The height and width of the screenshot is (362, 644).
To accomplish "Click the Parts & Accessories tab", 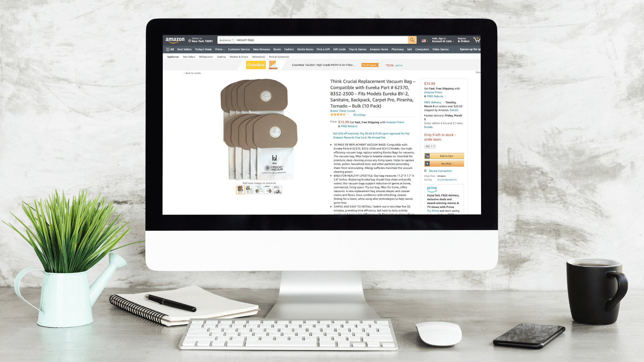I will click(x=278, y=57).
